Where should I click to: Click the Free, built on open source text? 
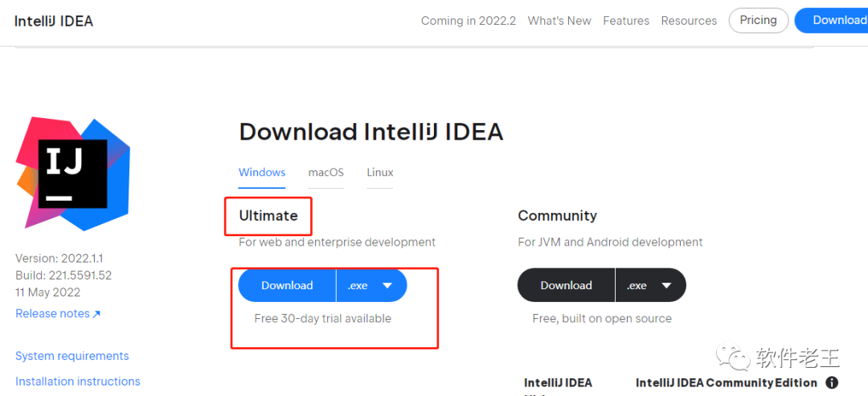point(602,319)
